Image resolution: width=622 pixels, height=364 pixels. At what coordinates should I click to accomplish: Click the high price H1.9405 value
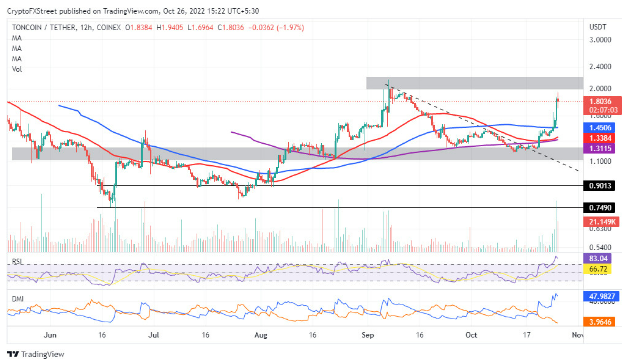point(170,28)
